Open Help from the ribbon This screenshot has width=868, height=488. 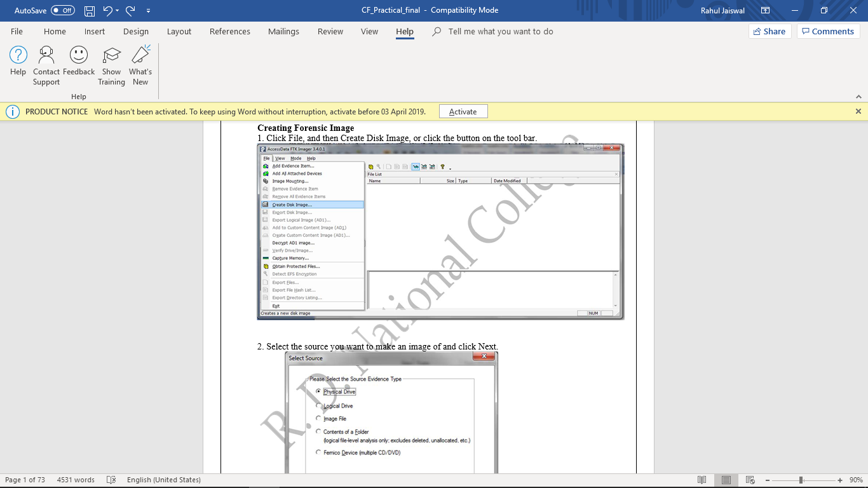18,61
